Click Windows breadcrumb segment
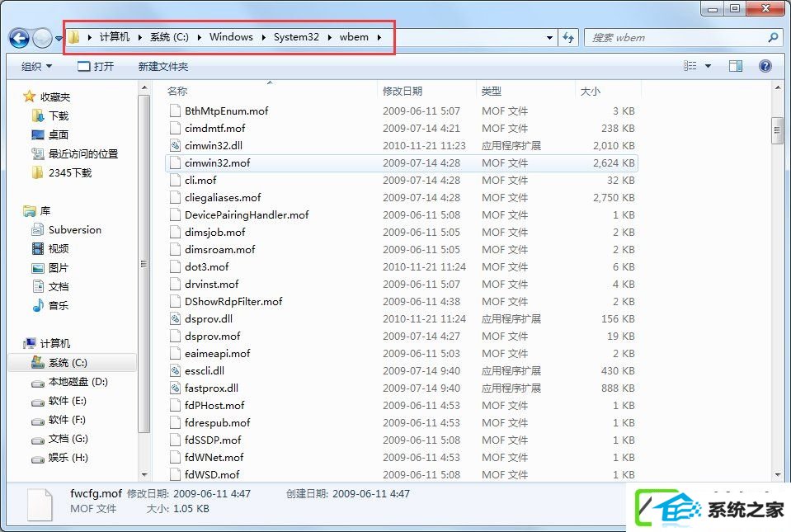The image size is (791, 532). pos(231,37)
